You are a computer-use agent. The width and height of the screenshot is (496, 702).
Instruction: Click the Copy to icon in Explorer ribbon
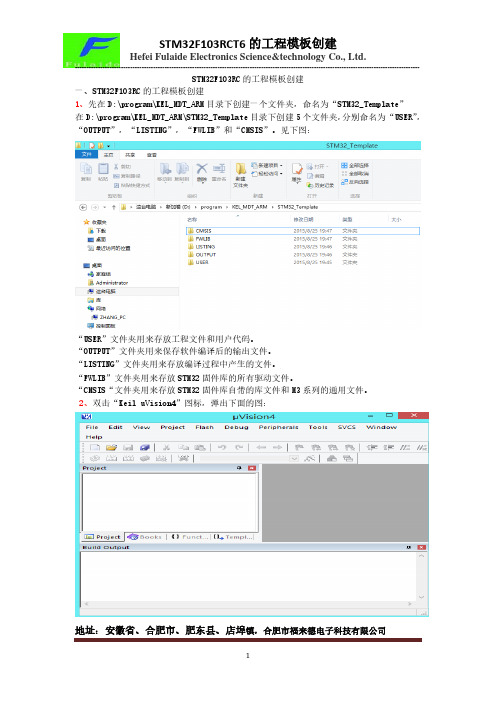[182, 168]
